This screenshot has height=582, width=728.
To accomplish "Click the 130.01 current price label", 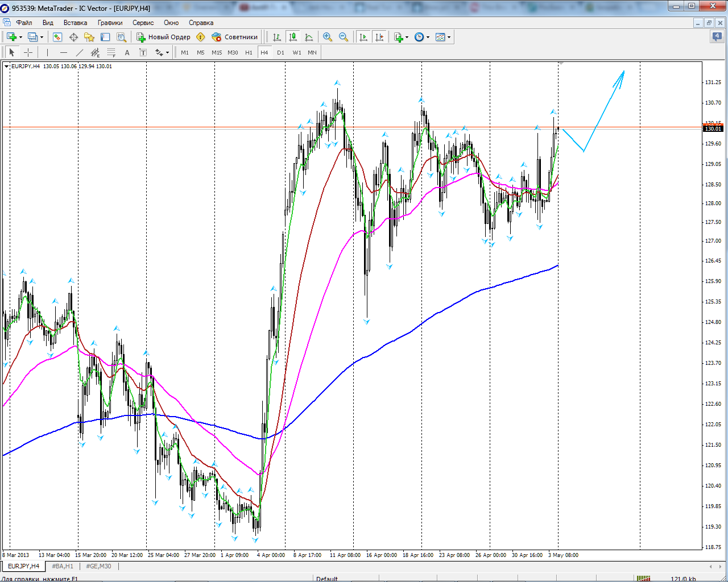I will coord(713,129).
